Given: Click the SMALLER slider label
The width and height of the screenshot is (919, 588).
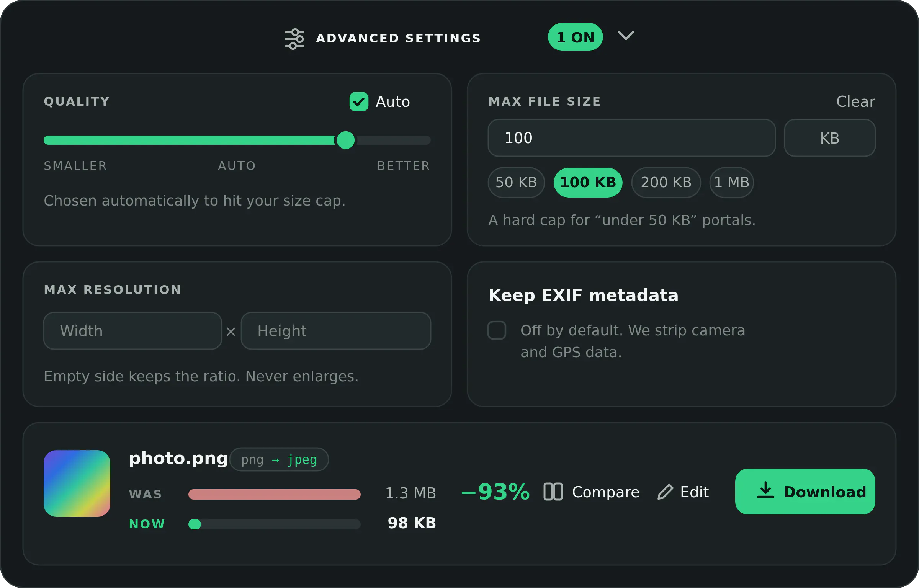Looking at the screenshot, I should (x=75, y=166).
